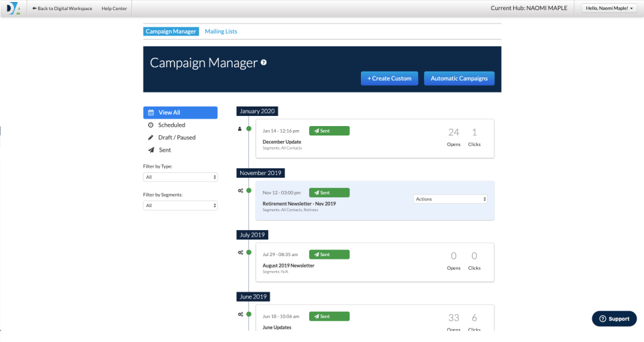
Task: Click the June 2019 month label
Action: (253, 297)
